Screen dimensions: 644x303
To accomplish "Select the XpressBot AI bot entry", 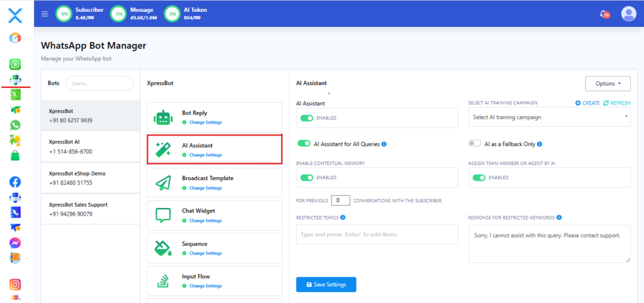I will coord(91,146).
